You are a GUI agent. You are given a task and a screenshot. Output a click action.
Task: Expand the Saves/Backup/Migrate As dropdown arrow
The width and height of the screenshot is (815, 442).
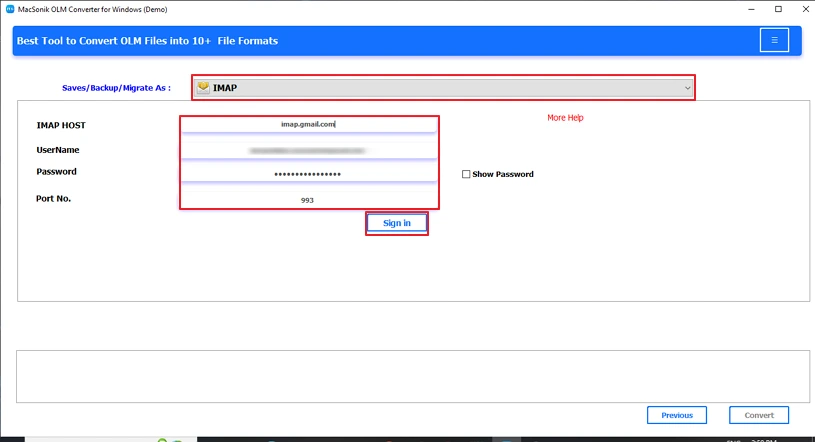(x=687, y=88)
